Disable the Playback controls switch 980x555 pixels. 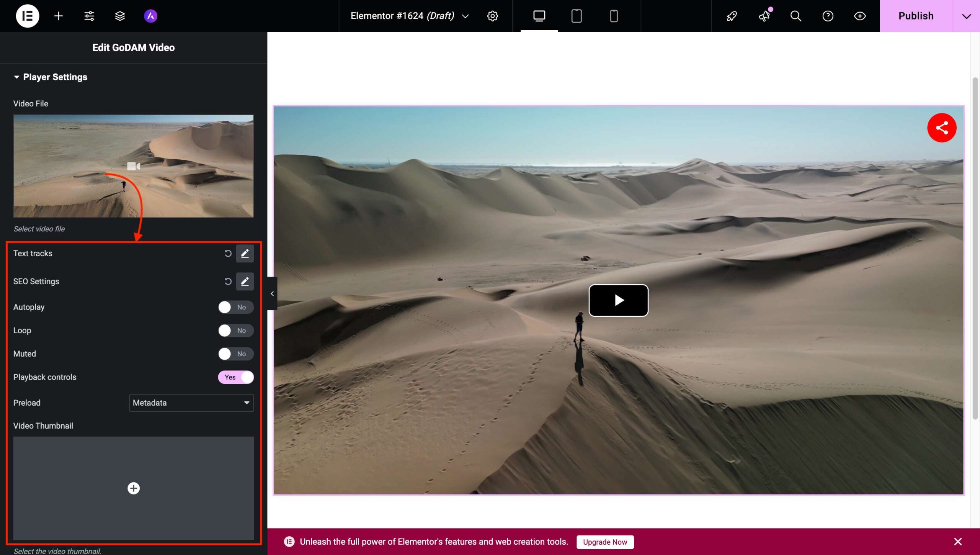point(235,377)
